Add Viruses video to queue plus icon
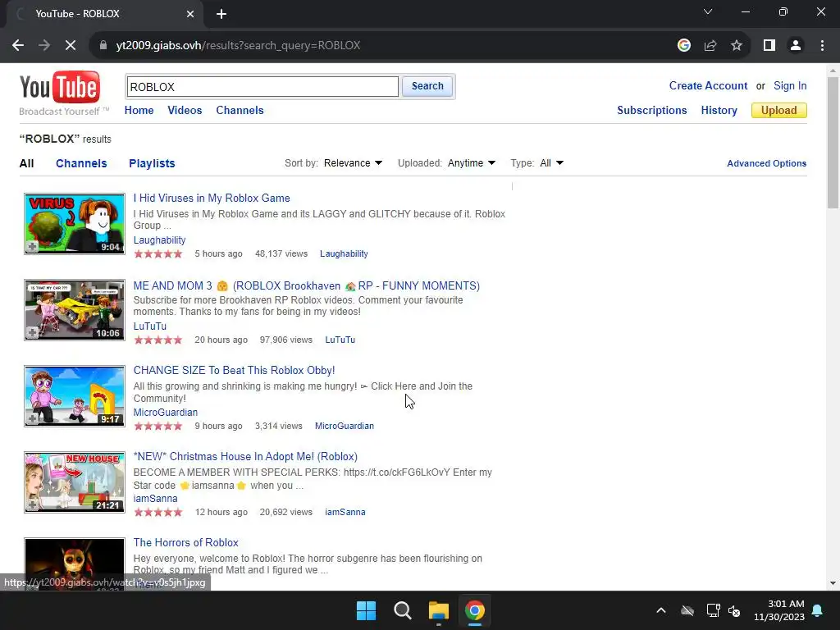840x630 pixels. (x=32, y=247)
